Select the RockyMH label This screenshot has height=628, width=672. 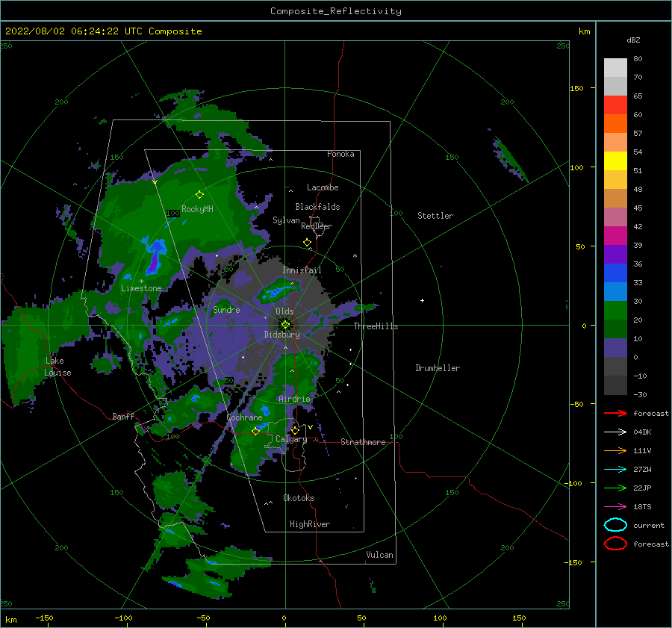coord(197,209)
